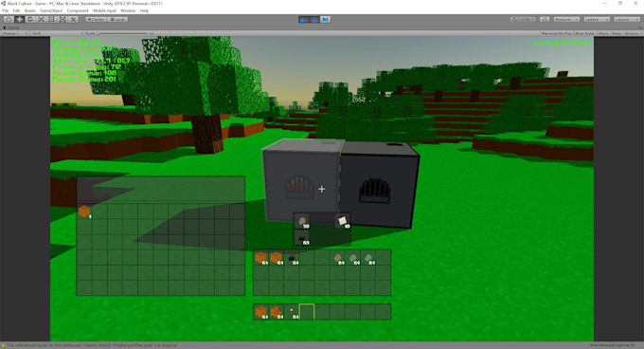The height and width of the screenshot is (349, 644).
Task: Toggle Local/Global handle rotation button
Action: [x=117, y=19]
